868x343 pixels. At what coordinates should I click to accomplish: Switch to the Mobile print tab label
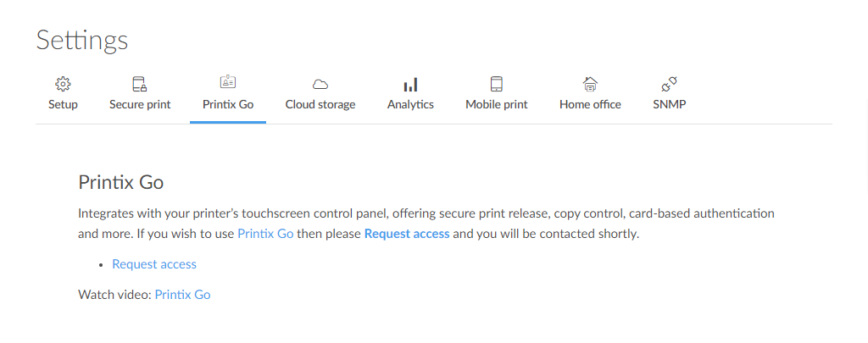[x=497, y=104]
